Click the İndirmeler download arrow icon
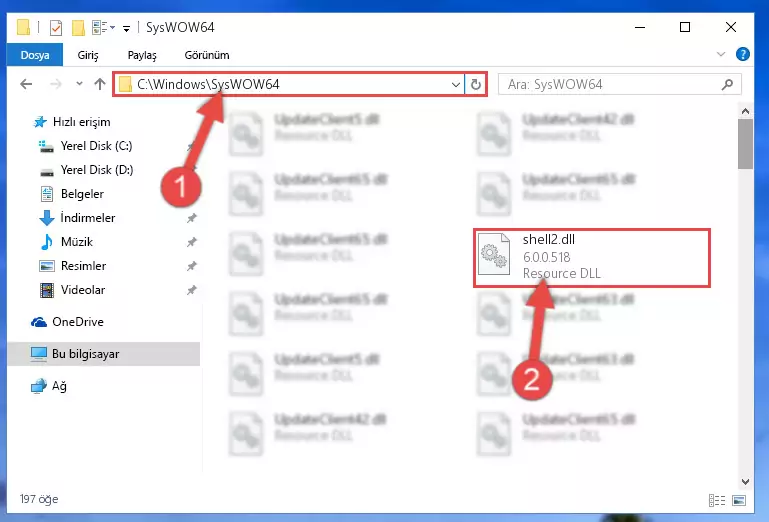 (47, 218)
